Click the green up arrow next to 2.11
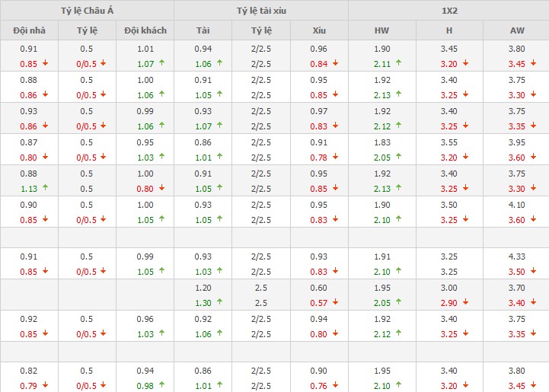 point(399,63)
